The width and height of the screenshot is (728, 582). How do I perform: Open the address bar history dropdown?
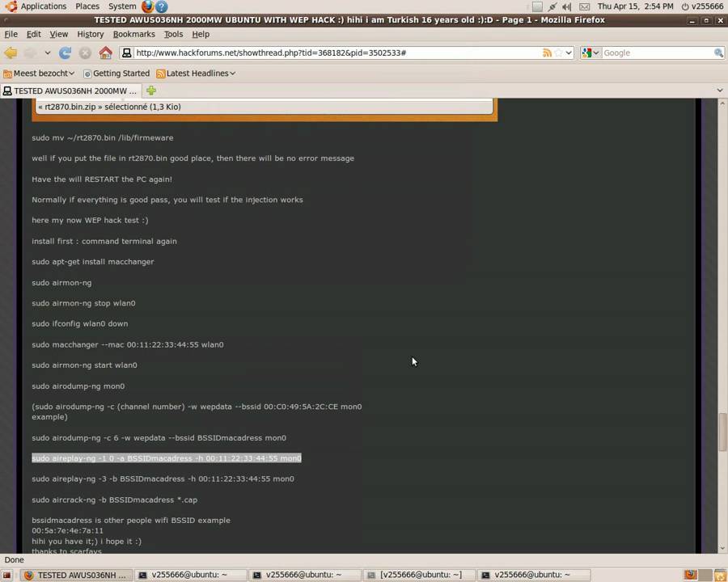[x=569, y=53]
